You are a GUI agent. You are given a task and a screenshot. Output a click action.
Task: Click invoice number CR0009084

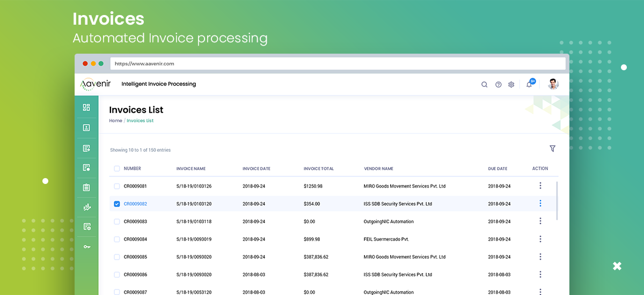click(x=135, y=239)
